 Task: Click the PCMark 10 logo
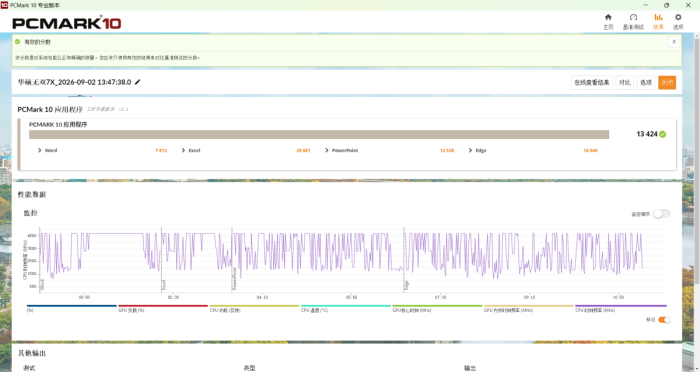click(67, 22)
